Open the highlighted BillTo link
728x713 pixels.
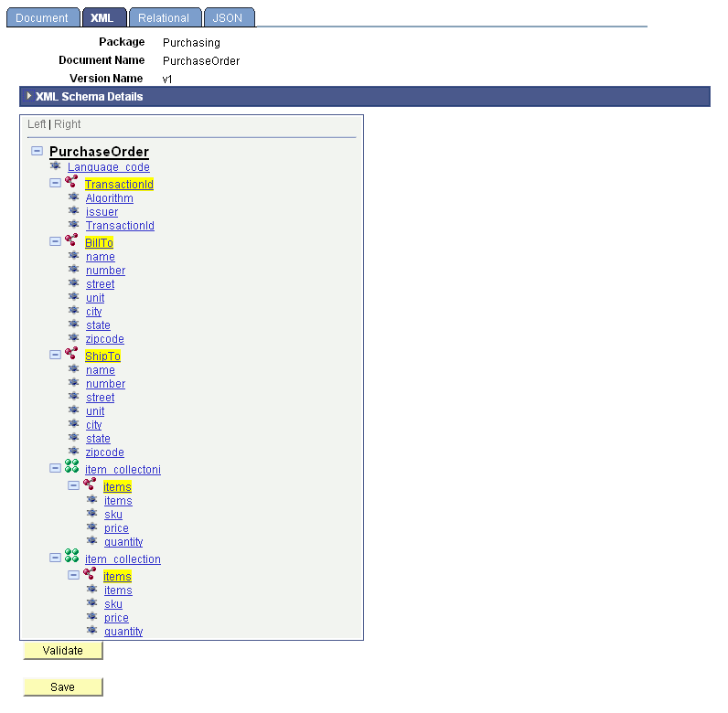(x=100, y=243)
